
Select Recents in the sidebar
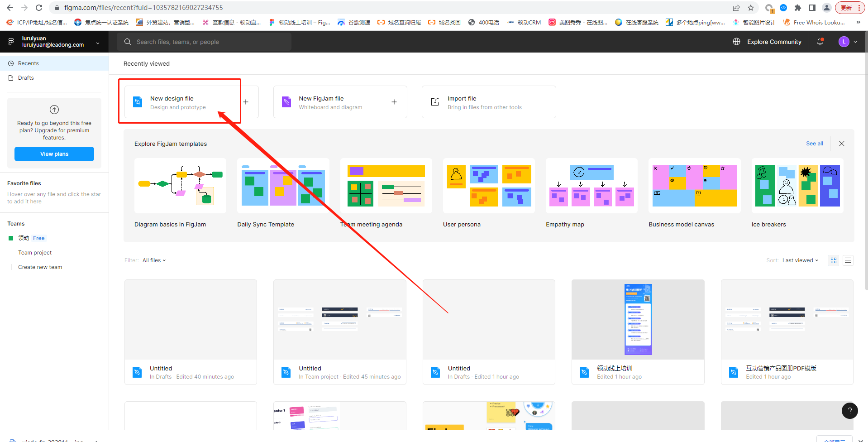(28, 63)
